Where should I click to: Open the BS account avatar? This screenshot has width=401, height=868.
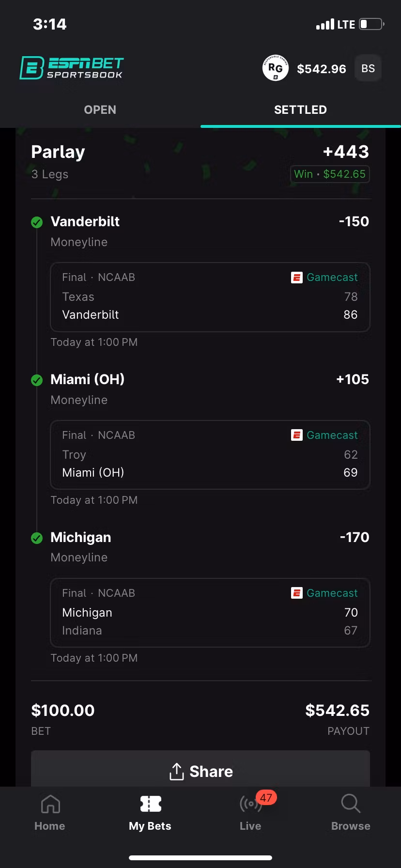click(x=368, y=68)
